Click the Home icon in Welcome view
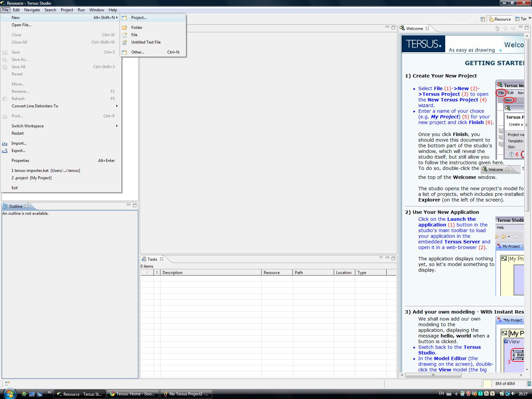This screenshot has width=532, height=399. (x=497, y=28)
